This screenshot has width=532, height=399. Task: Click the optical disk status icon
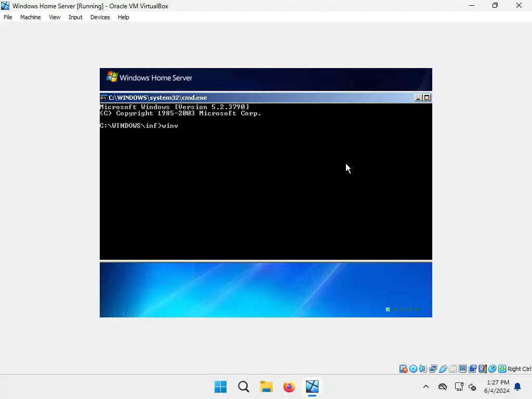(x=413, y=369)
